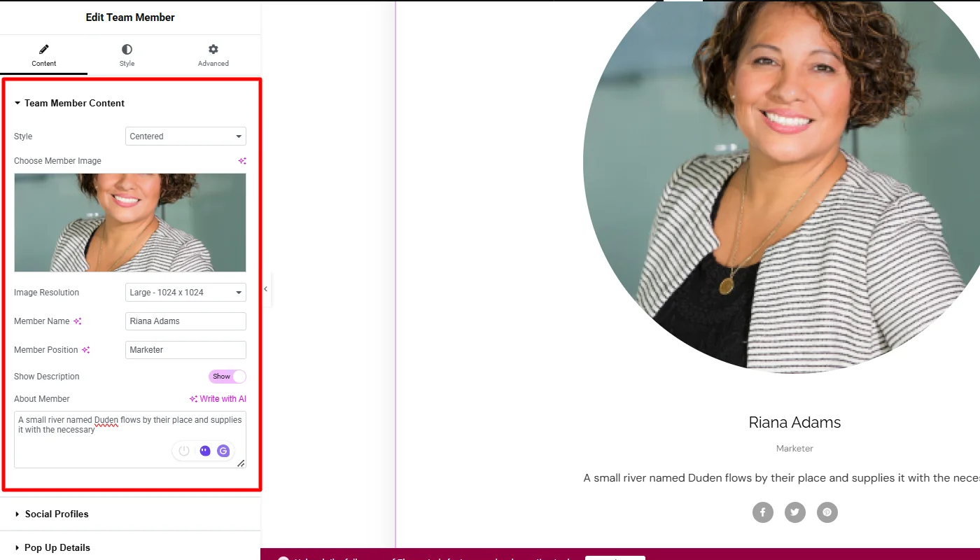Click the half-circle icon on Style tab
Viewport: 980px width, 560px height.
[x=127, y=49]
